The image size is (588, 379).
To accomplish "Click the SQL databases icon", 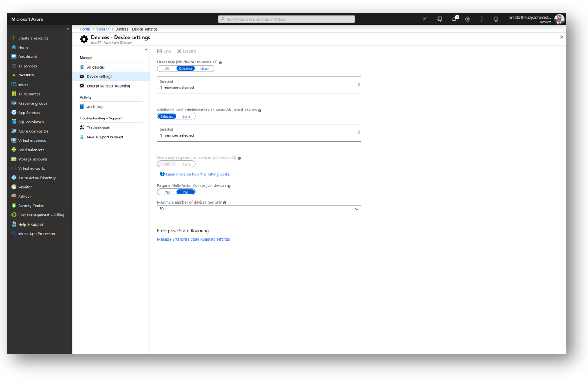I will click(14, 122).
